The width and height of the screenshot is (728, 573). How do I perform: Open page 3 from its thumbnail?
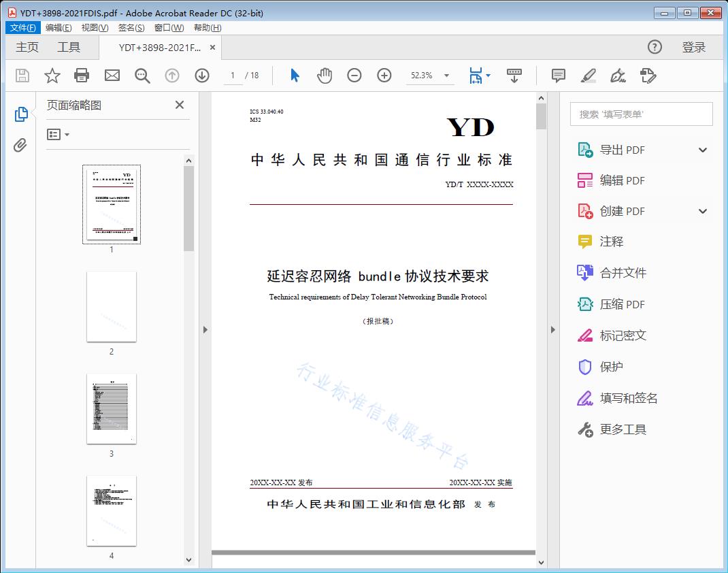[112, 409]
